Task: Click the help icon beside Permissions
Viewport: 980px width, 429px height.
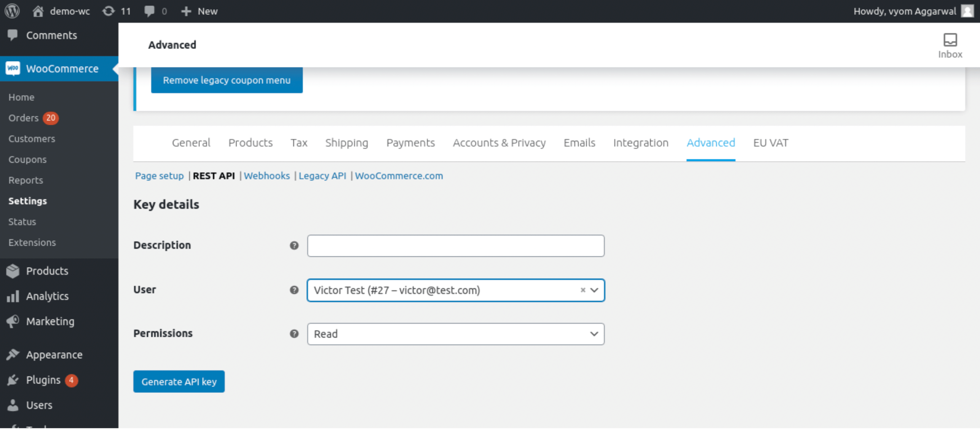Action: click(294, 334)
